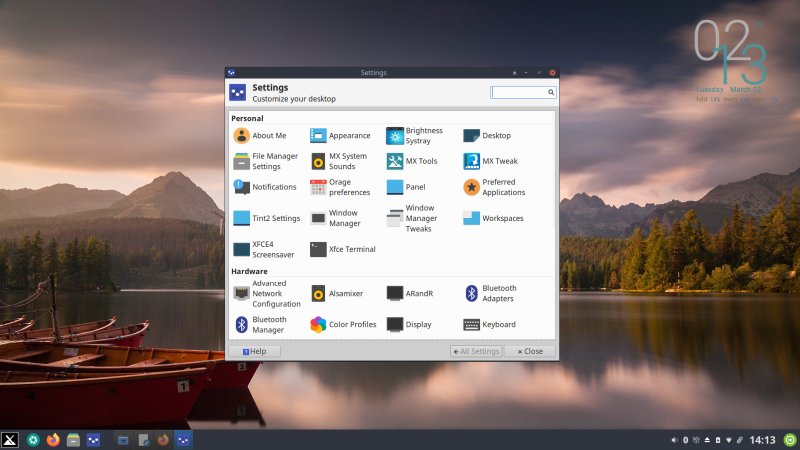Image resolution: width=800 pixels, height=450 pixels.
Task: Open MX Tools
Action: tap(412, 161)
